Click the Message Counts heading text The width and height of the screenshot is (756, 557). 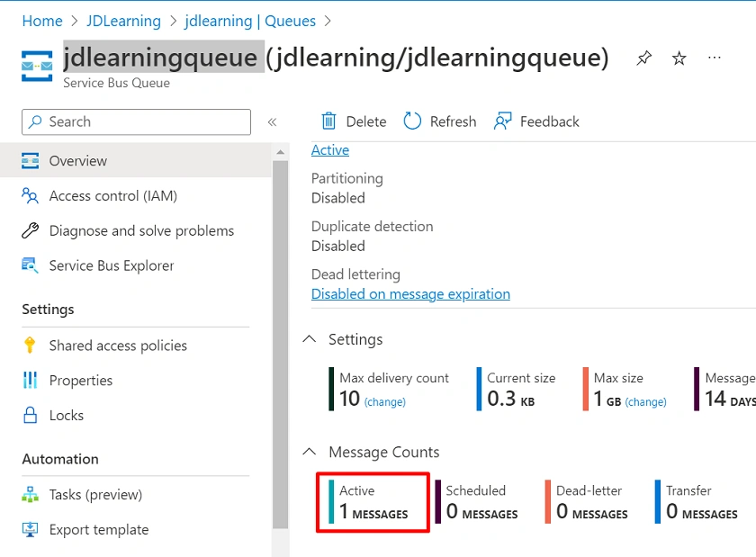(383, 452)
